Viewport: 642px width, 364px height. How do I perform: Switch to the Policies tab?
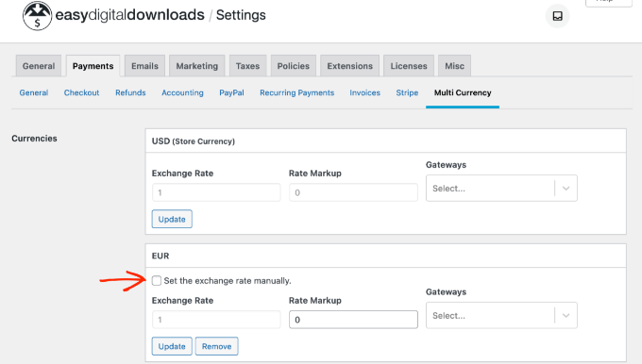pos(294,66)
